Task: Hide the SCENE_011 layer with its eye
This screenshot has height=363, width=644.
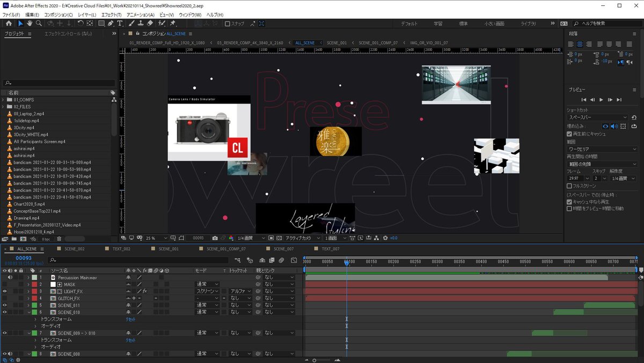Action: pos(4,305)
